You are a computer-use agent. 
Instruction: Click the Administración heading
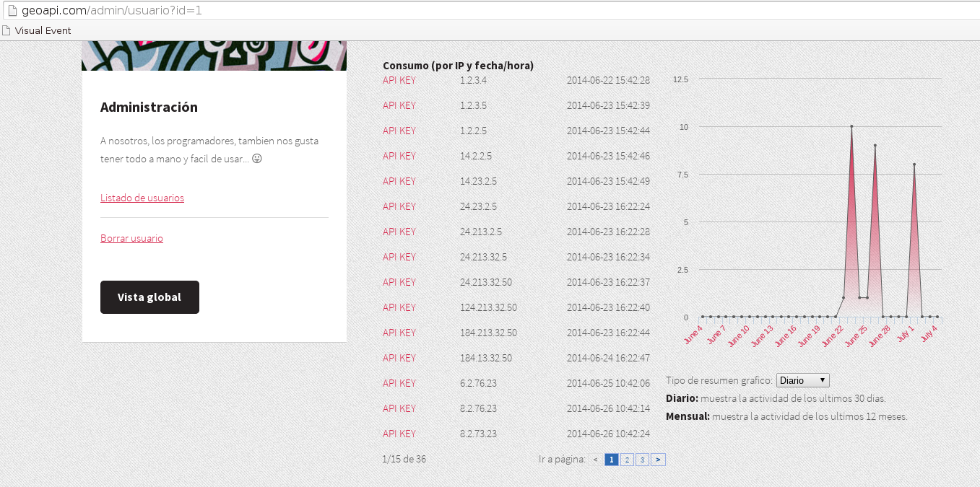click(149, 108)
